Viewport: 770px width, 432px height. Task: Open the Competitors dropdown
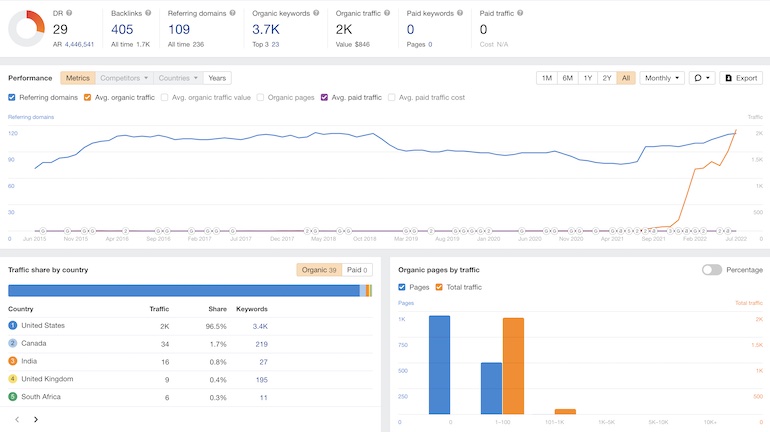click(124, 78)
